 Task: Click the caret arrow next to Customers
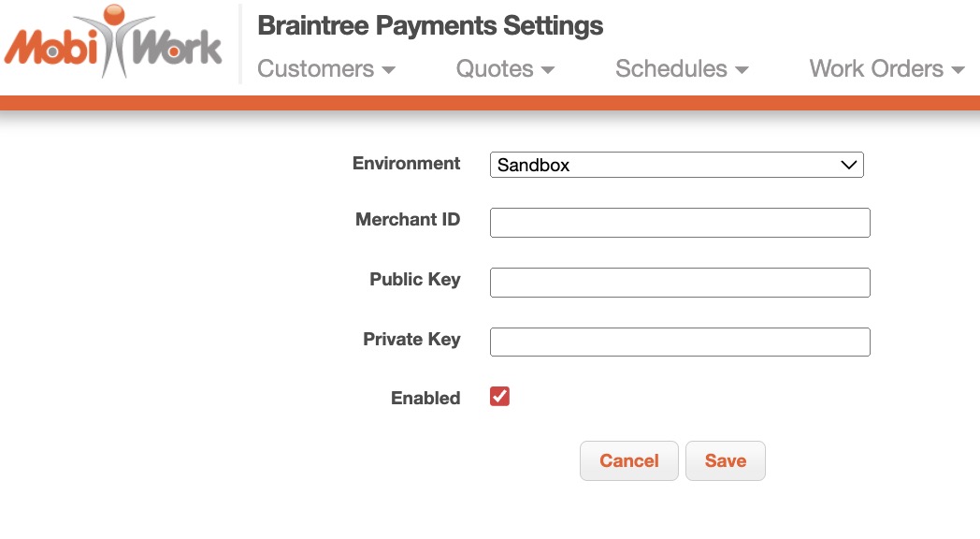(x=389, y=70)
